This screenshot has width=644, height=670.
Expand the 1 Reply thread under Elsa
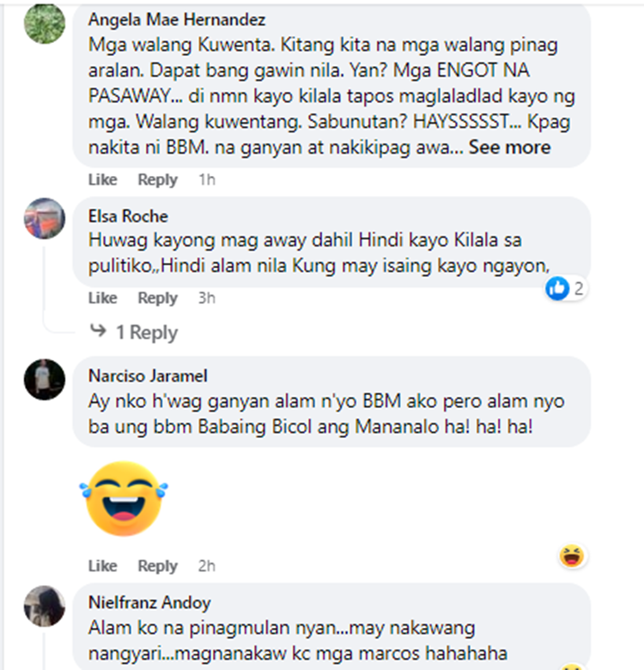coord(147,332)
